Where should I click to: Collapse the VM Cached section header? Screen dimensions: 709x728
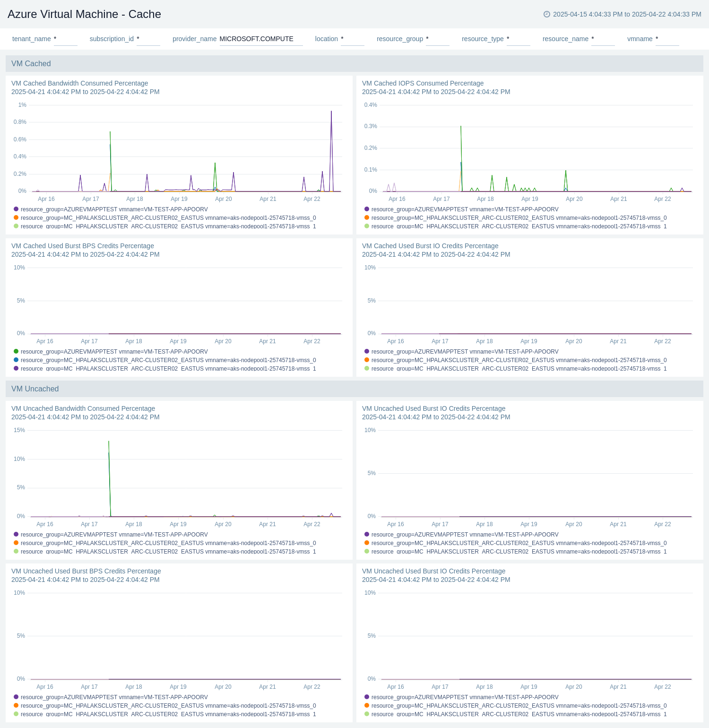(354, 63)
